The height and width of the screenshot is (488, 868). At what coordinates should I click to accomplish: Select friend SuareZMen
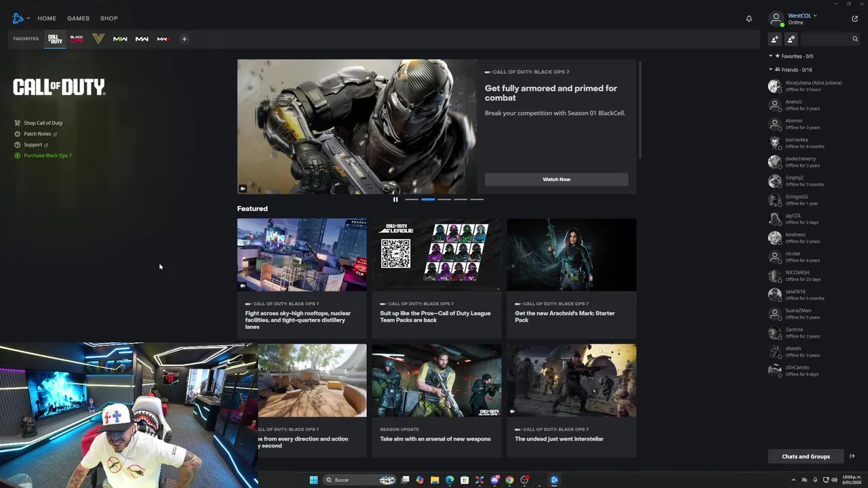point(813,314)
